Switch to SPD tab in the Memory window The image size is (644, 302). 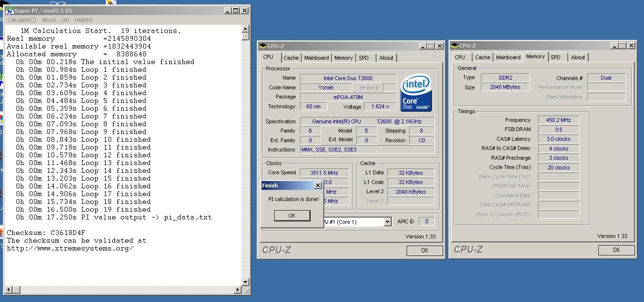pos(556,57)
